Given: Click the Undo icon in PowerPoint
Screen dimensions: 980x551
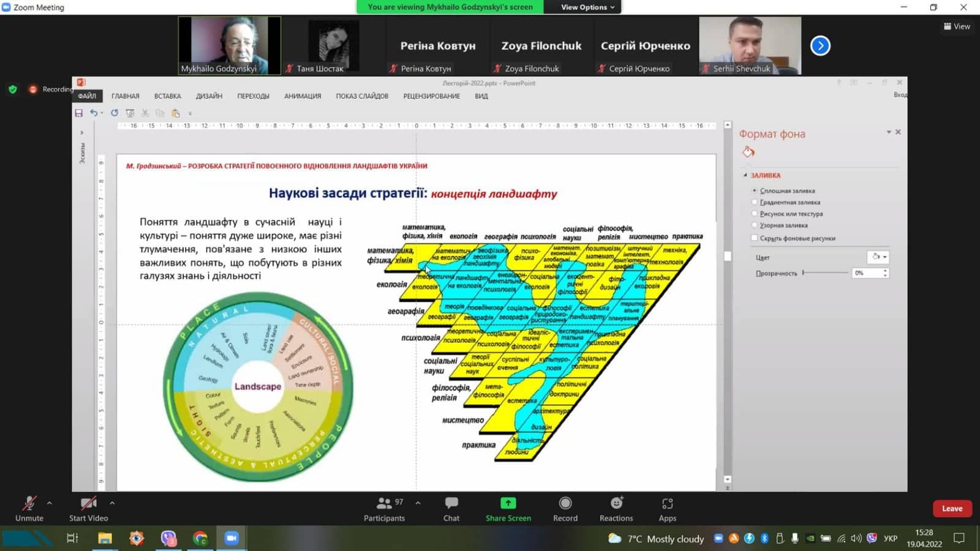Looking at the screenshot, I should point(94,113).
